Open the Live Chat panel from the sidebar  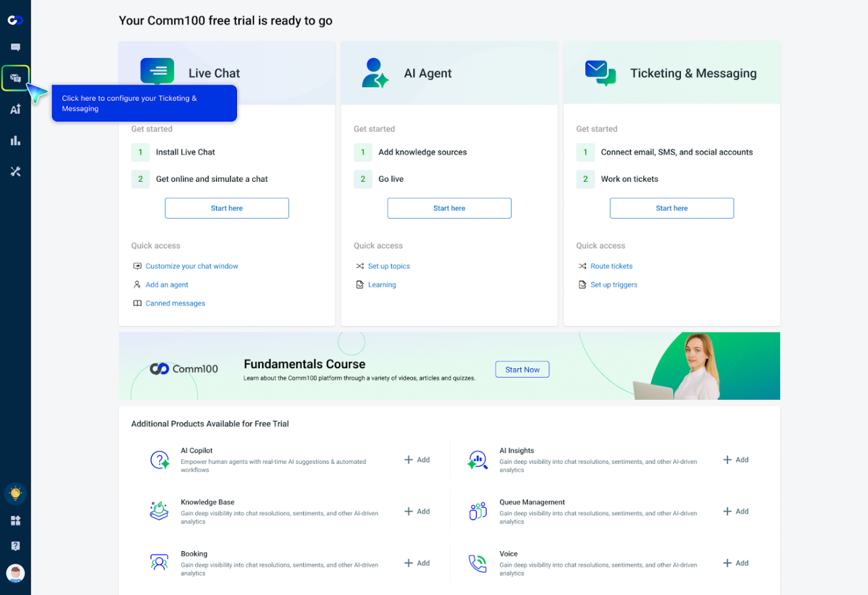pyautogui.click(x=16, y=47)
